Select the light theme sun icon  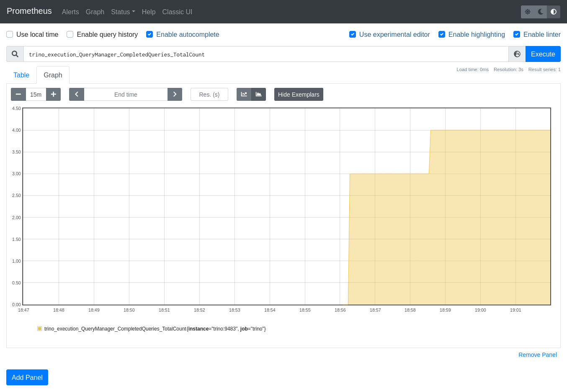click(x=528, y=12)
